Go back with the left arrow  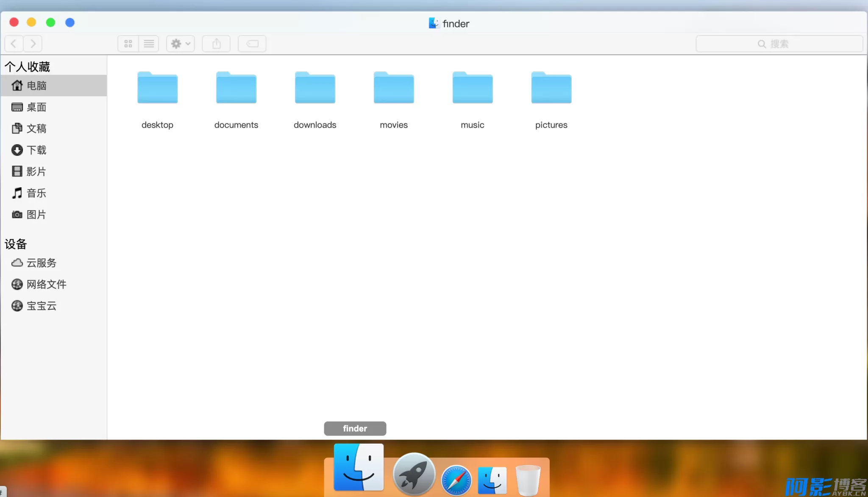(x=14, y=44)
